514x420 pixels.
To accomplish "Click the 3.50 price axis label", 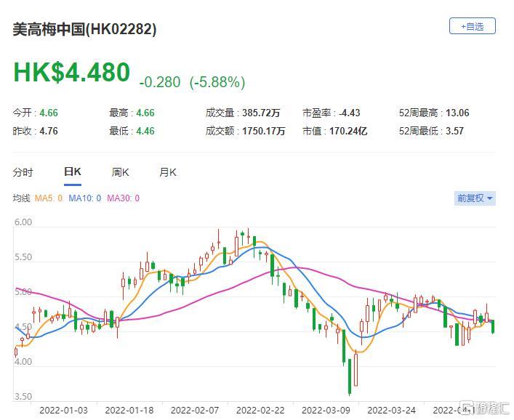I will pyautogui.click(x=23, y=397).
